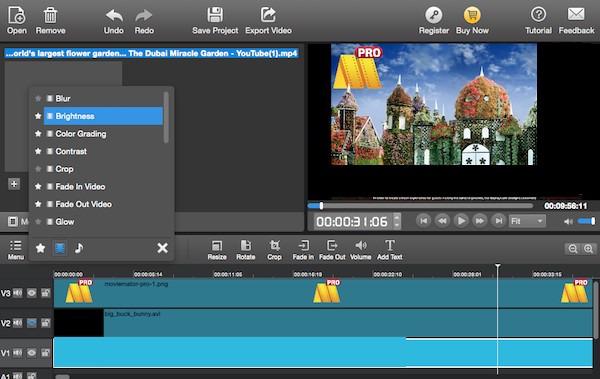Lock track V1
Screen dimensions: 600x379
pos(46,353)
